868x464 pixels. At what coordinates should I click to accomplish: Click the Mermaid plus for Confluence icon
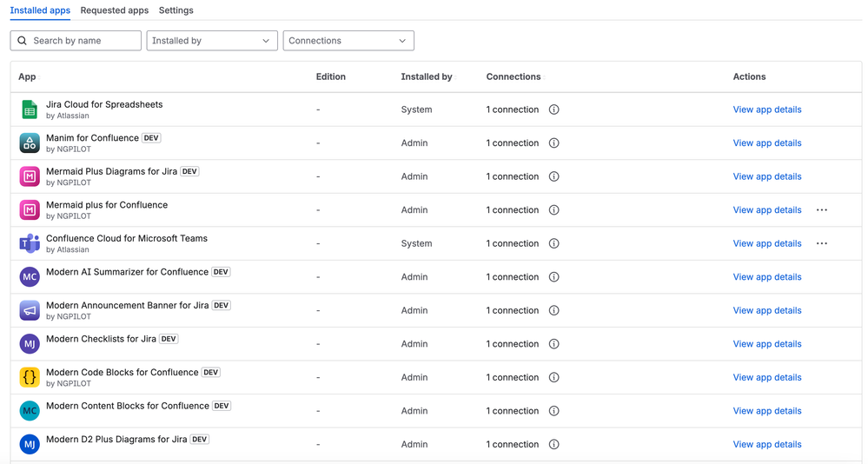tap(30, 210)
